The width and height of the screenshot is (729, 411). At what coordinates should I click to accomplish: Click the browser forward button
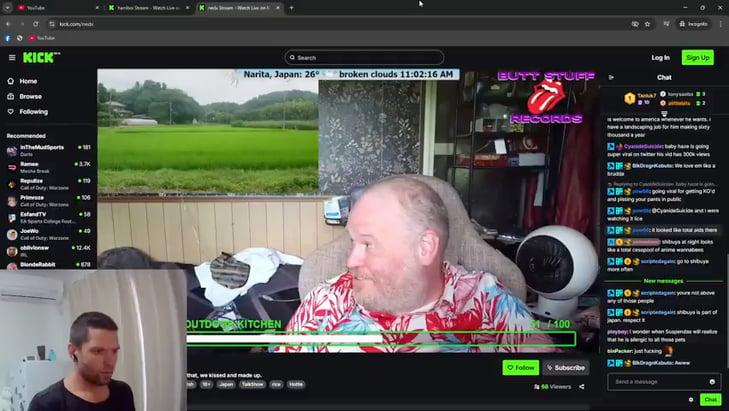click(x=22, y=24)
